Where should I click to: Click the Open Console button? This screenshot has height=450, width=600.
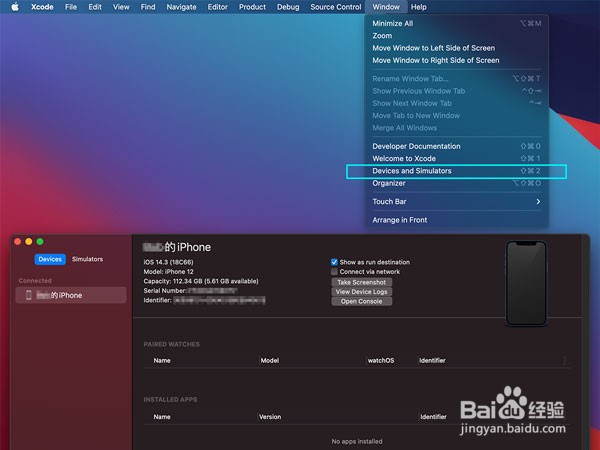[x=362, y=301]
